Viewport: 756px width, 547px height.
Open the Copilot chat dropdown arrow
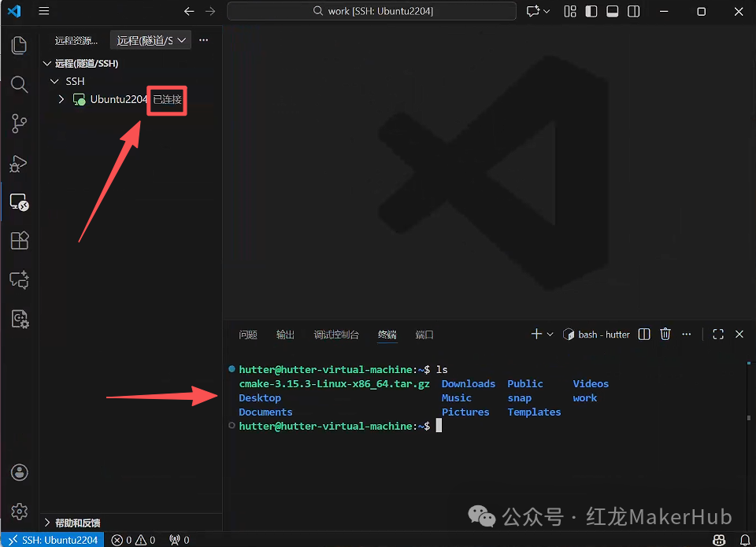pos(547,11)
